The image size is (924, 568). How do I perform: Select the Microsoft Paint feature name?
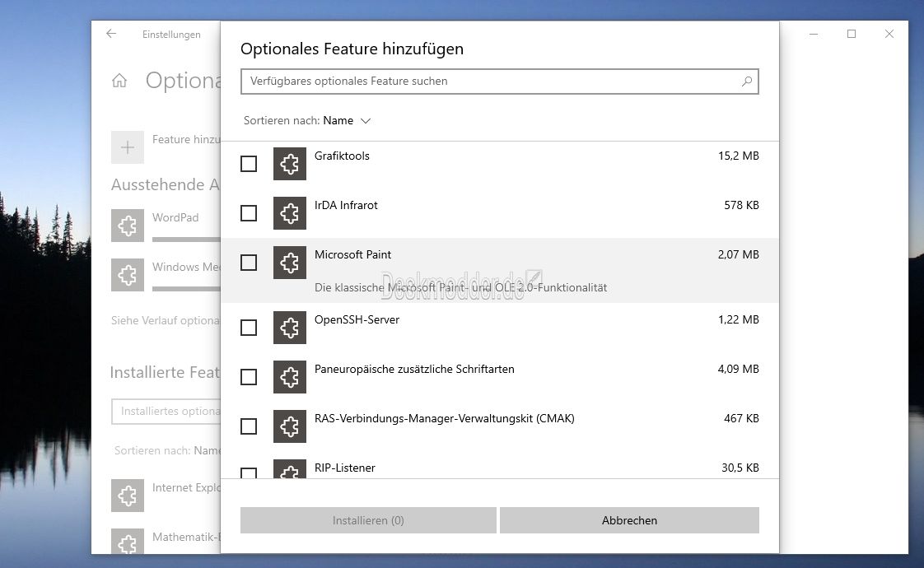(353, 255)
